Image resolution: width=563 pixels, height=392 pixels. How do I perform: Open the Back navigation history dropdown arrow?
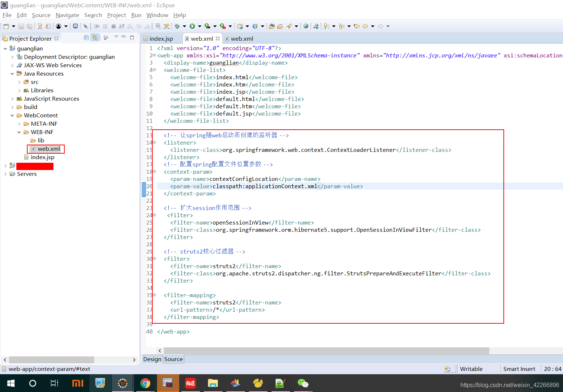pyautogui.click(x=373, y=26)
